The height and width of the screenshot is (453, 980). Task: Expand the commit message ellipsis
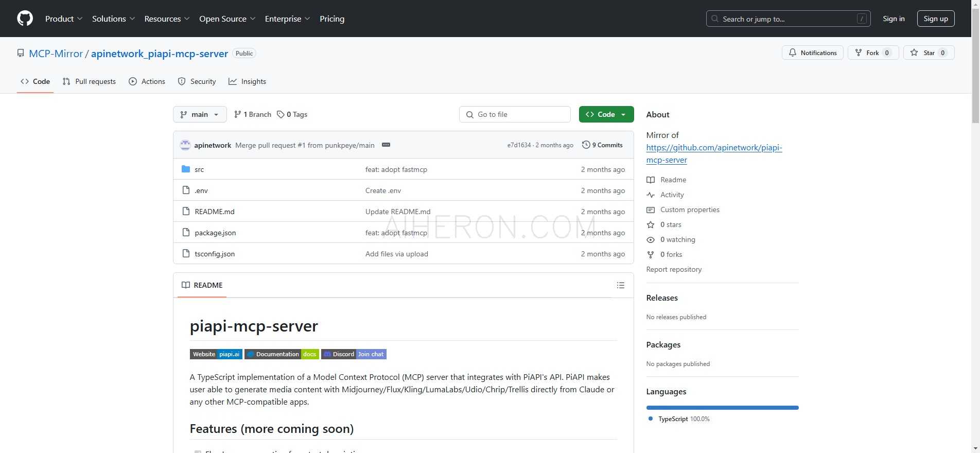[386, 145]
